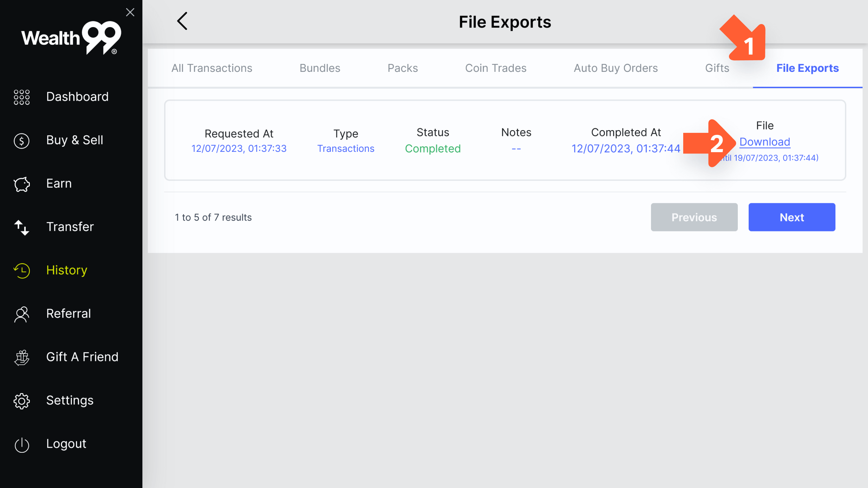Close the sidebar with the X

(130, 13)
